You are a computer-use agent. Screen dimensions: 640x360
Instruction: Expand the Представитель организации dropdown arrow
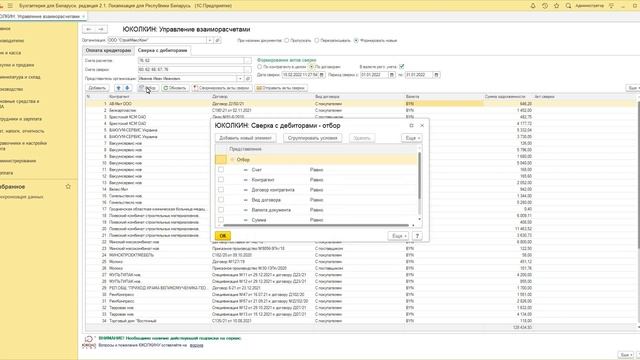click(240, 78)
